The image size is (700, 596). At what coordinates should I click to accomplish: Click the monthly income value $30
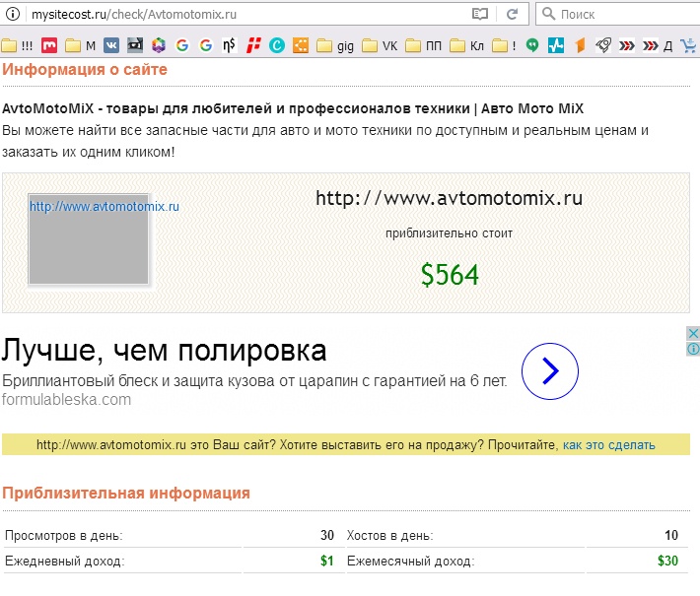667,561
